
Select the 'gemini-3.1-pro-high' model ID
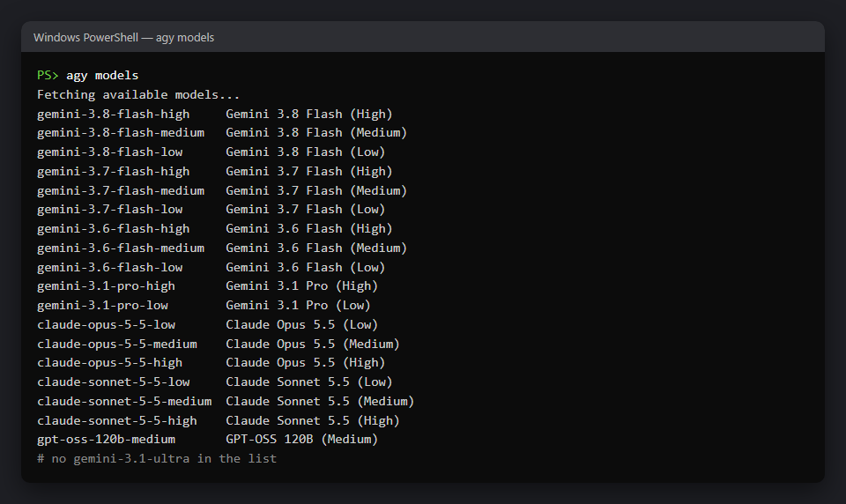click(x=107, y=286)
